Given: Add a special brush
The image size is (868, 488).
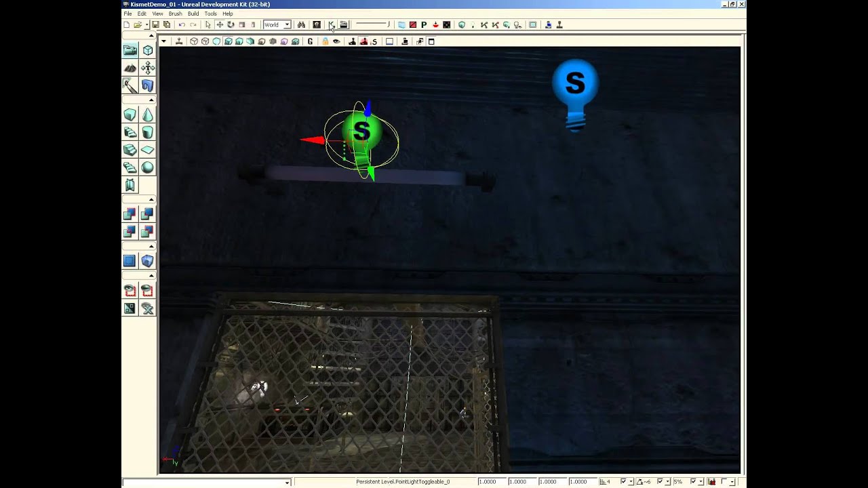Looking at the screenshot, I should click(x=130, y=262).
